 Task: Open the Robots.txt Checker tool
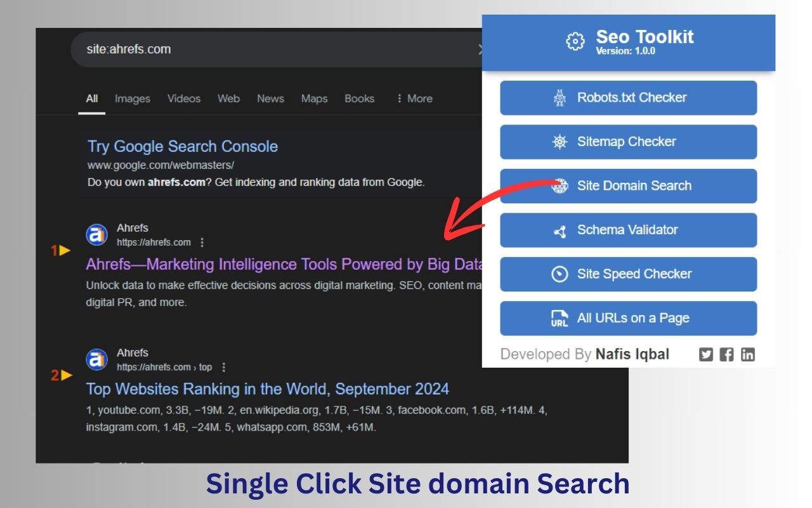(x=628, y=98)
